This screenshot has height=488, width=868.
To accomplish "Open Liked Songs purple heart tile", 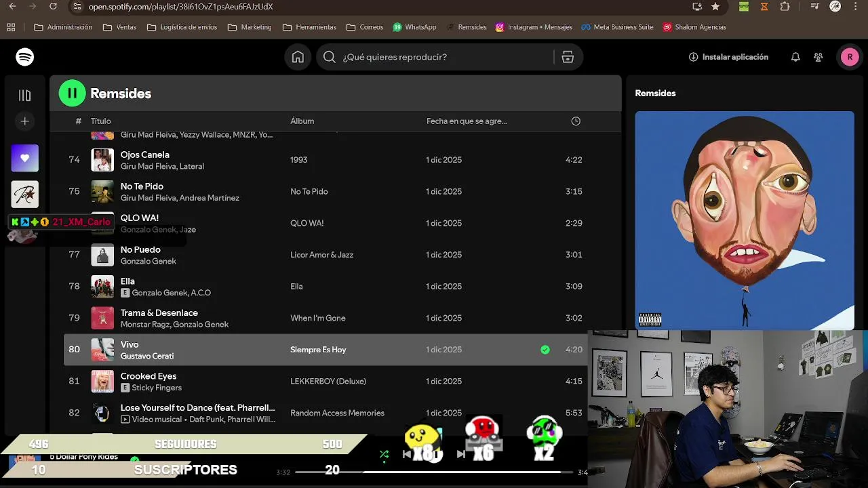I will (25, 158).
